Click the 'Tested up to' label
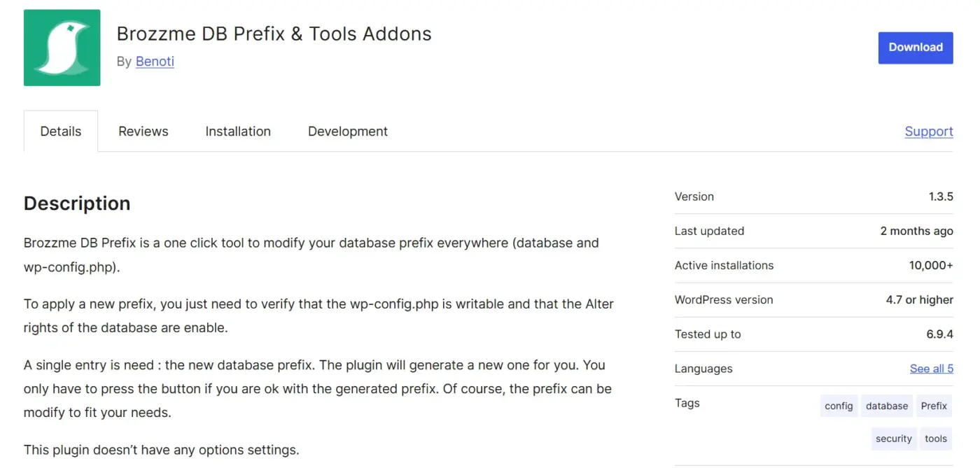 coord(708,334)
